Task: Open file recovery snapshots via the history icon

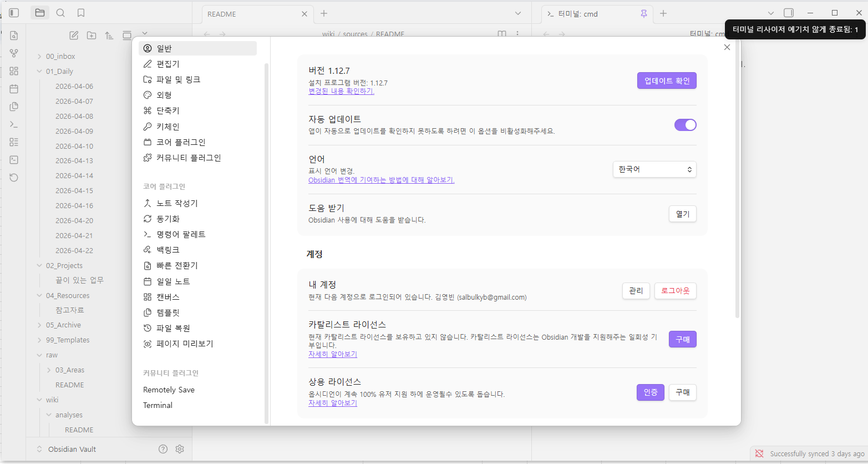Action: (14, 177)
